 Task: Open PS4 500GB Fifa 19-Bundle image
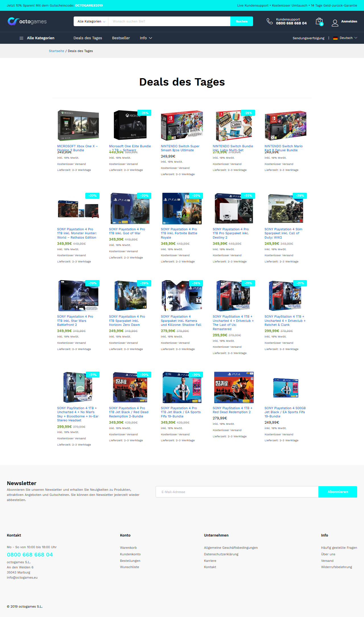click(x=286, y=388)
